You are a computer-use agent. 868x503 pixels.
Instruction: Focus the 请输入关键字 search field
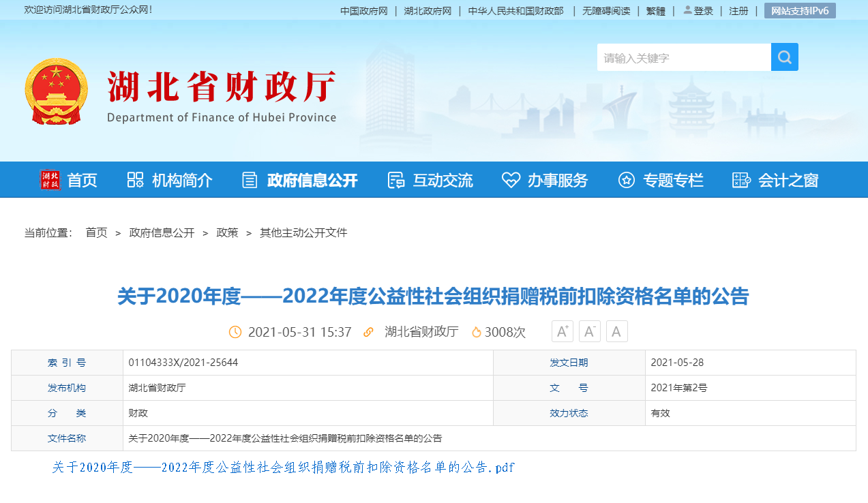pos(683,58)
